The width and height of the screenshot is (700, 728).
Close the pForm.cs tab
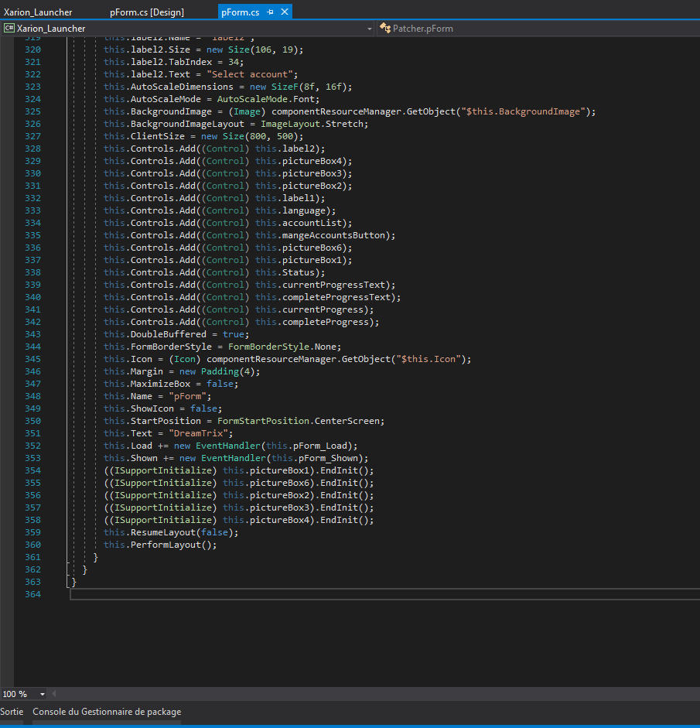[285, 12]
